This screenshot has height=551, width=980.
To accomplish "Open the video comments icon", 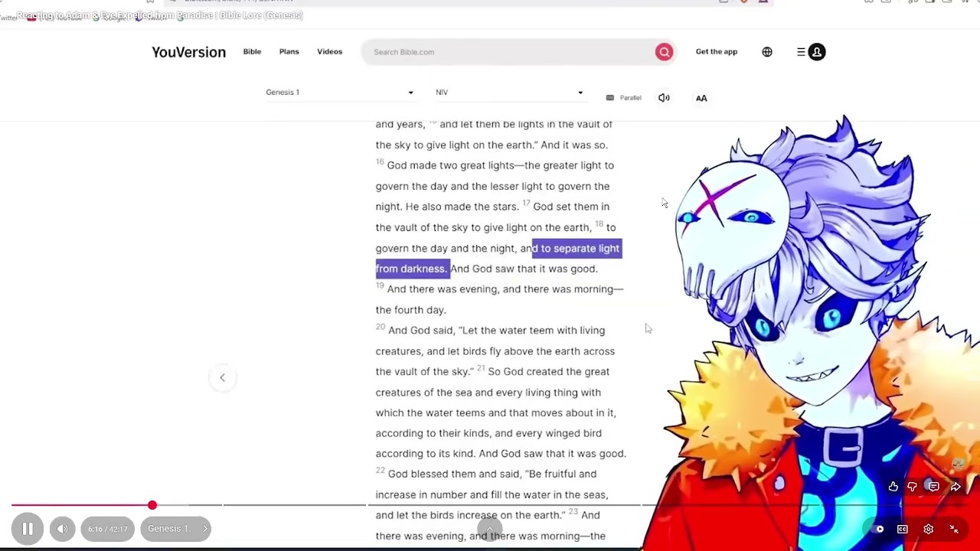I will pos(933,487).
